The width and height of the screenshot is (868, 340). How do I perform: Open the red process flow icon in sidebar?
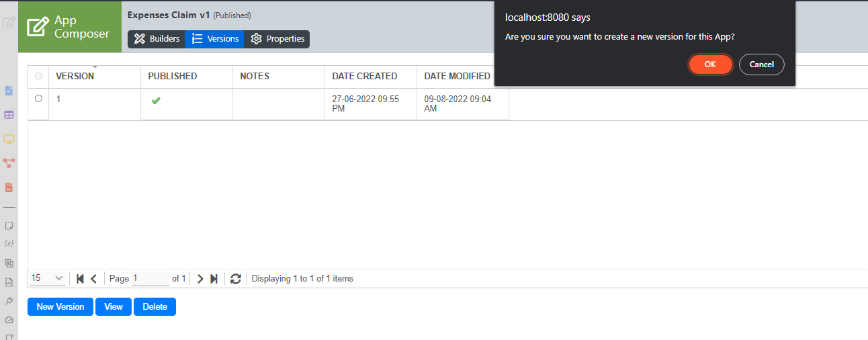tap(9, 163)
